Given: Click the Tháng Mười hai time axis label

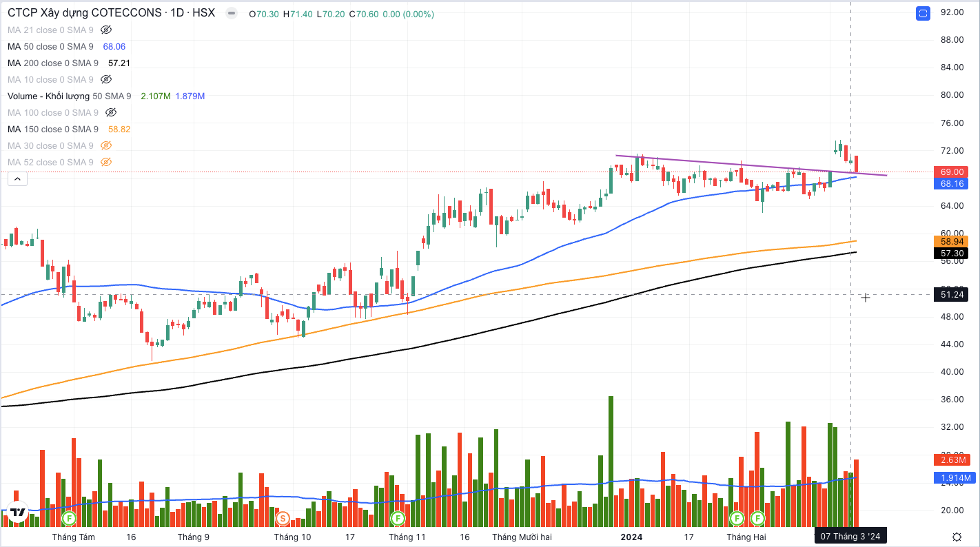Looking at the screenshot, I should (522, 537).
